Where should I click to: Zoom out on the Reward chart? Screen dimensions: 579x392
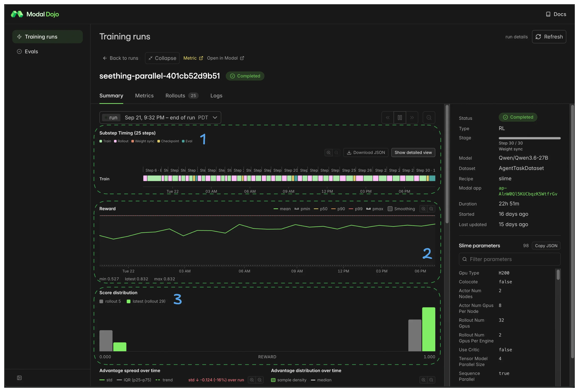point(431,209)
